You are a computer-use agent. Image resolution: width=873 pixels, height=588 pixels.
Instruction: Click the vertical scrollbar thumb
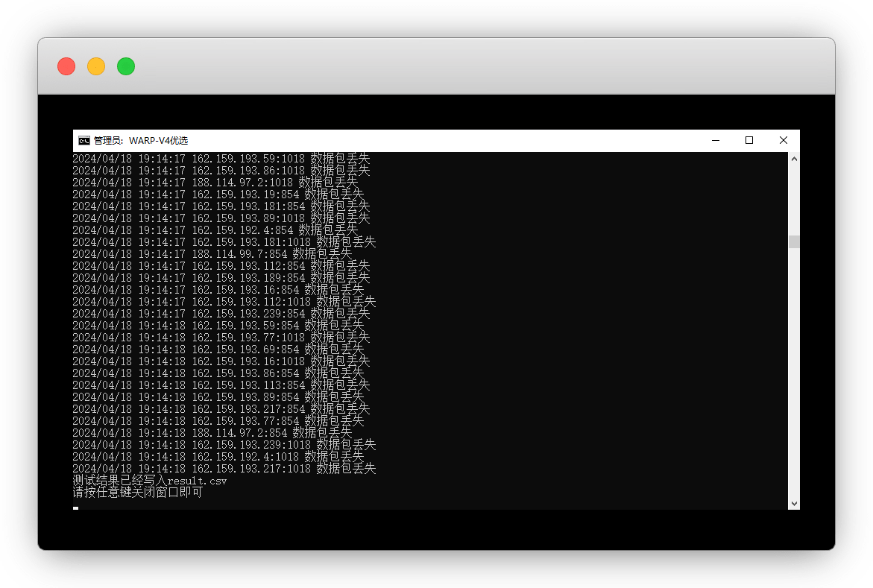click(794, 241)
